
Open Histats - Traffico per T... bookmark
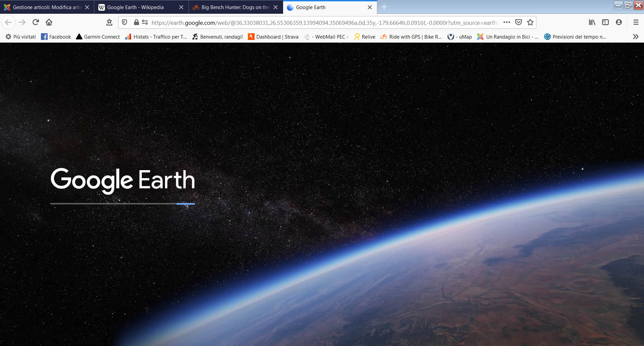pos(156,37)
